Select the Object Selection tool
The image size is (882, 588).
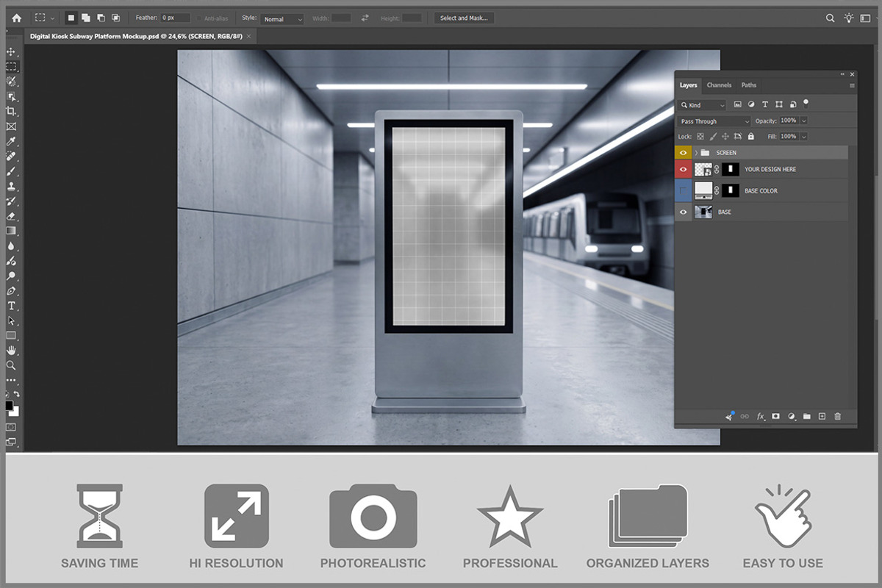click(11, 96)
